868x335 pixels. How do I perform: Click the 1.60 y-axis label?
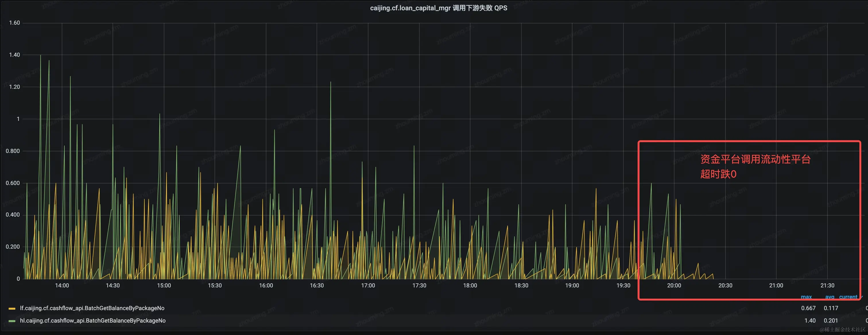click(x=14, y=23)
